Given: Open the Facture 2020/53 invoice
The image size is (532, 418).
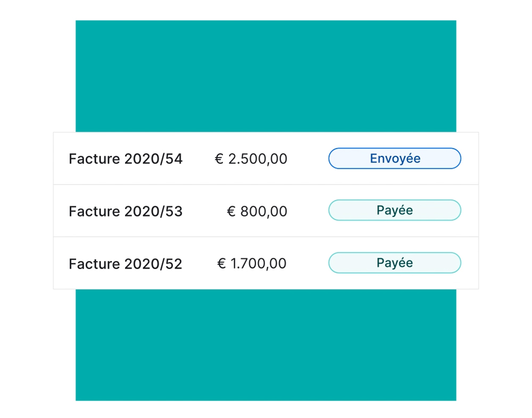Looking at the screenshot, I should tap(126, 212).
